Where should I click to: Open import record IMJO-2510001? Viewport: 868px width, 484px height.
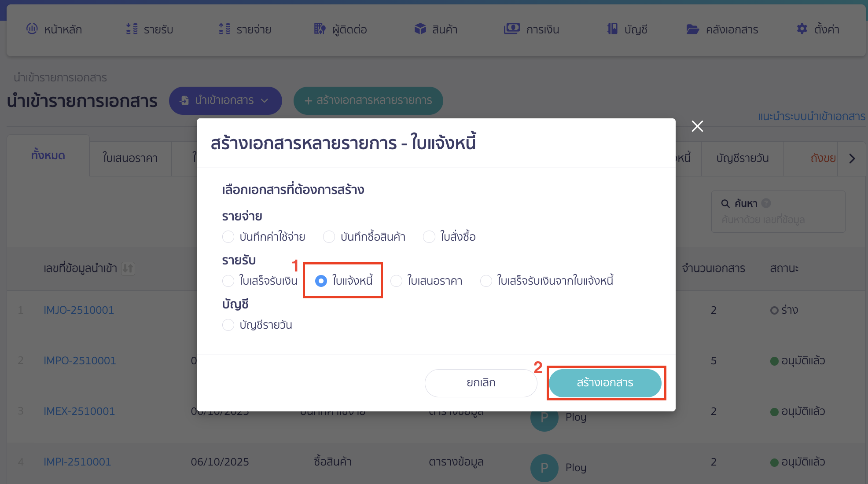[x=79, y=310]
